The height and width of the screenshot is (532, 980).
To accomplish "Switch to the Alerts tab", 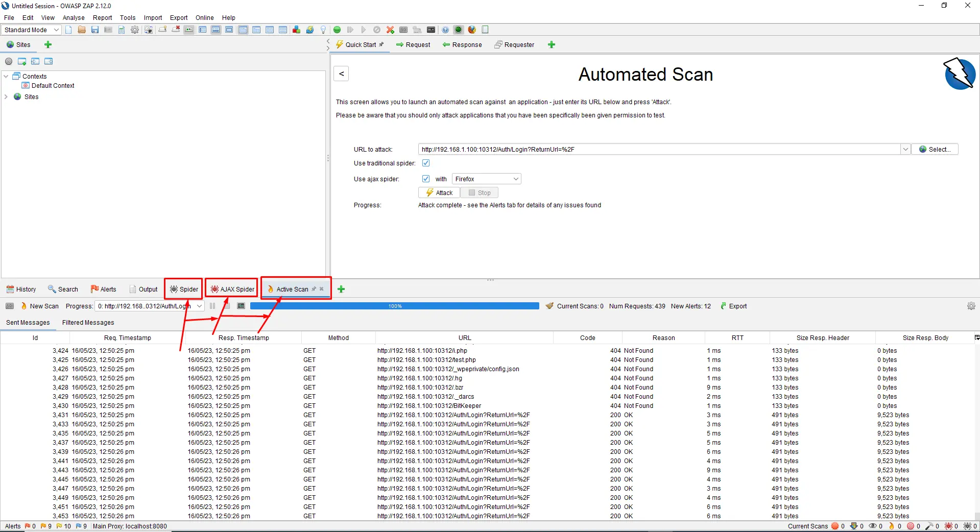I will pos(104,289).
